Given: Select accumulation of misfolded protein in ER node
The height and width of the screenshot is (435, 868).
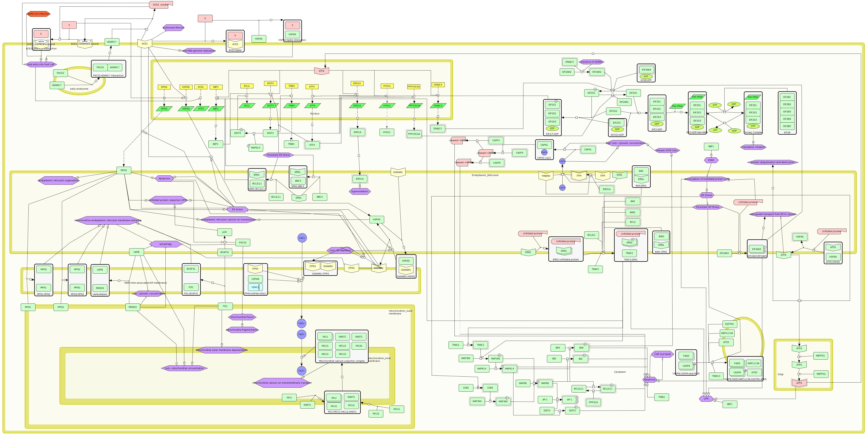Looking at the screenshot, I should point(707,179).
